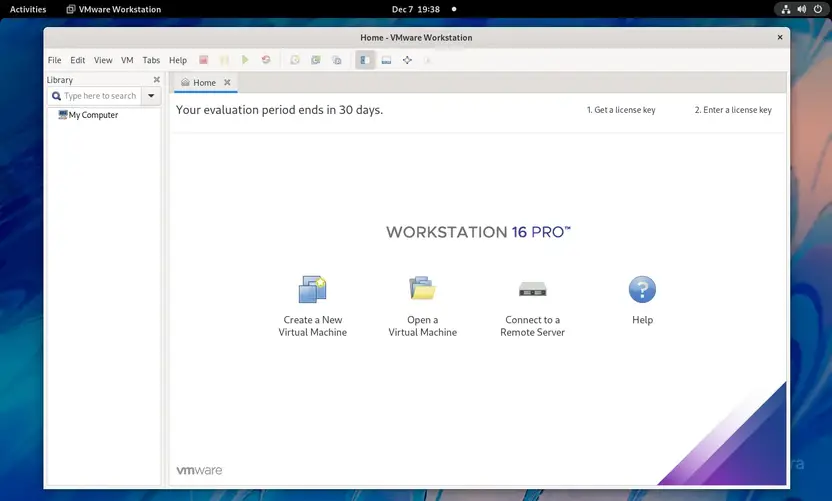
Task: Click the Open a Virtual Machine folder icon
Action: tap(422, 288)
